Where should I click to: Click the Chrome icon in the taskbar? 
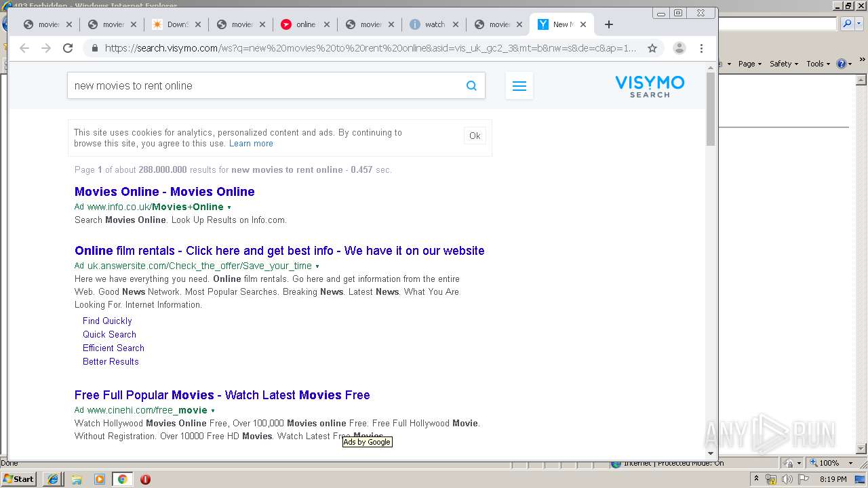click(x=122, y=479)
